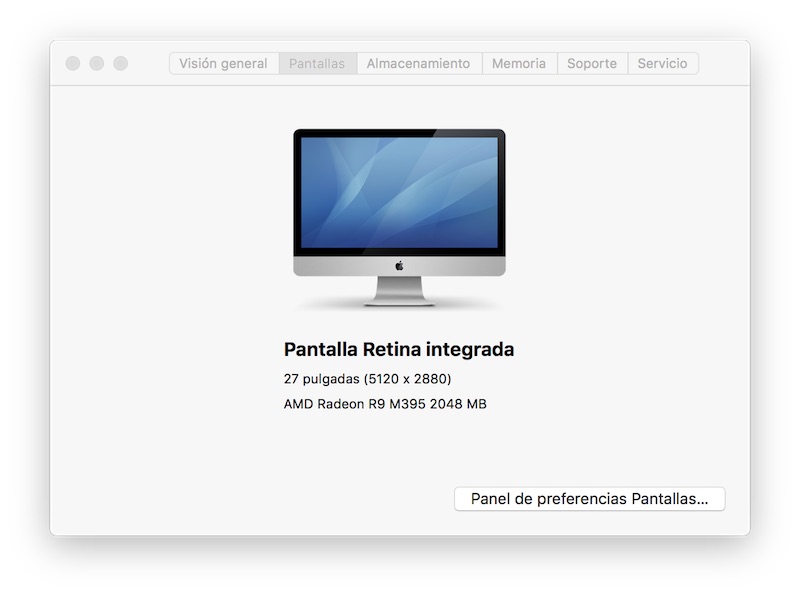Close the window with the first gray button

click(x=73, y=63)
